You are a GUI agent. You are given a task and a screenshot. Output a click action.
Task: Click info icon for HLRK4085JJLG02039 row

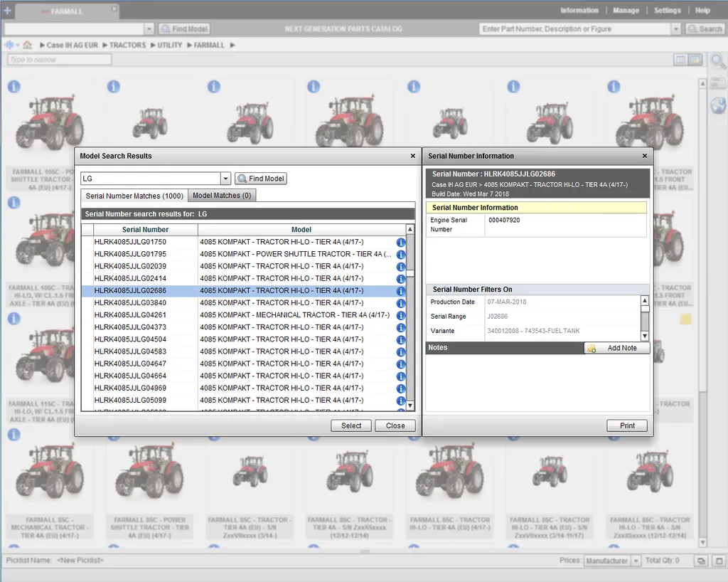[x=401, y=267]
